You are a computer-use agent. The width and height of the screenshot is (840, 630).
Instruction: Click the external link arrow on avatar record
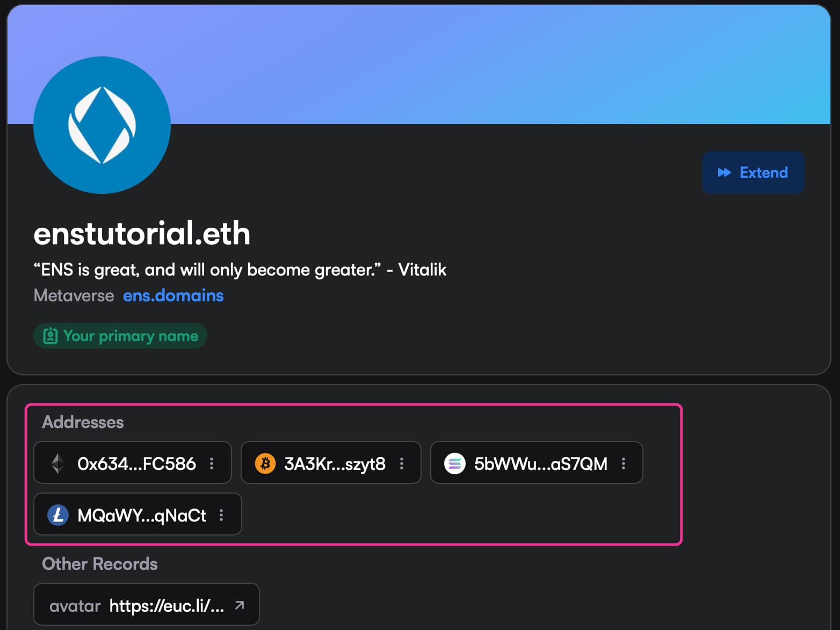240,605
